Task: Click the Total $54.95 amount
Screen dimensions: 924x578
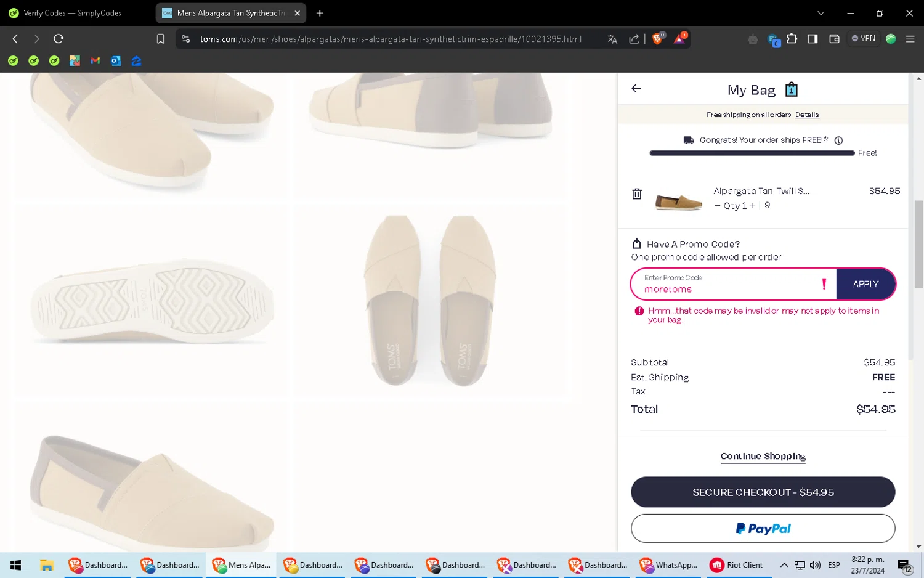Action: pyautogui.click(x=875, y=409)
